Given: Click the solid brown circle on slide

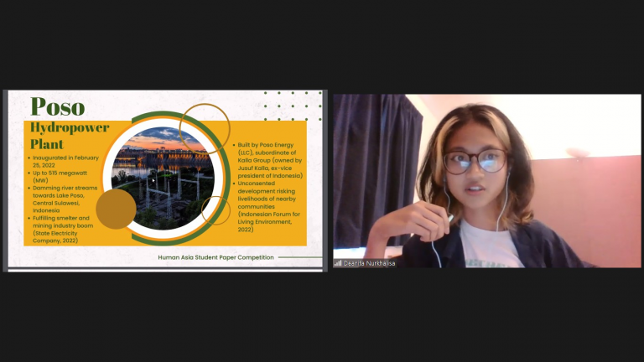Looking at the screenshot, I should coord(116,209).
